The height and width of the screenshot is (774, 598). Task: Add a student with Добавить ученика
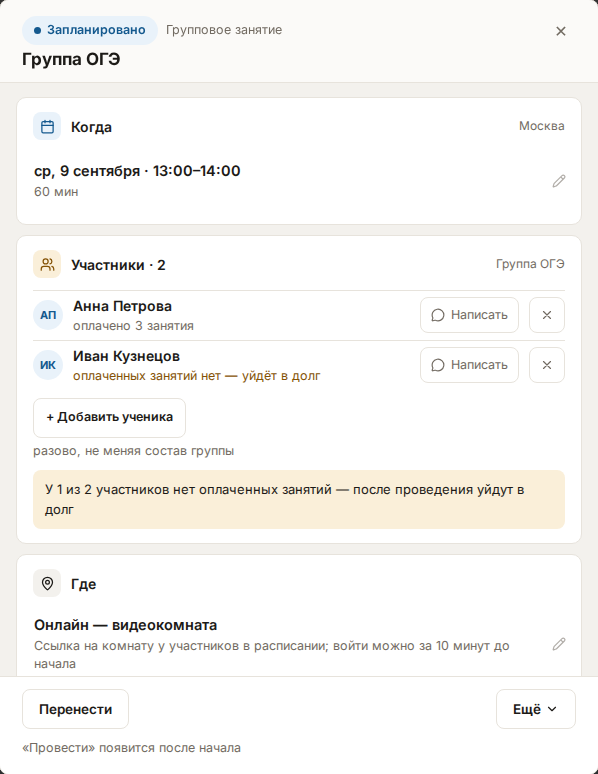(109, 418)
